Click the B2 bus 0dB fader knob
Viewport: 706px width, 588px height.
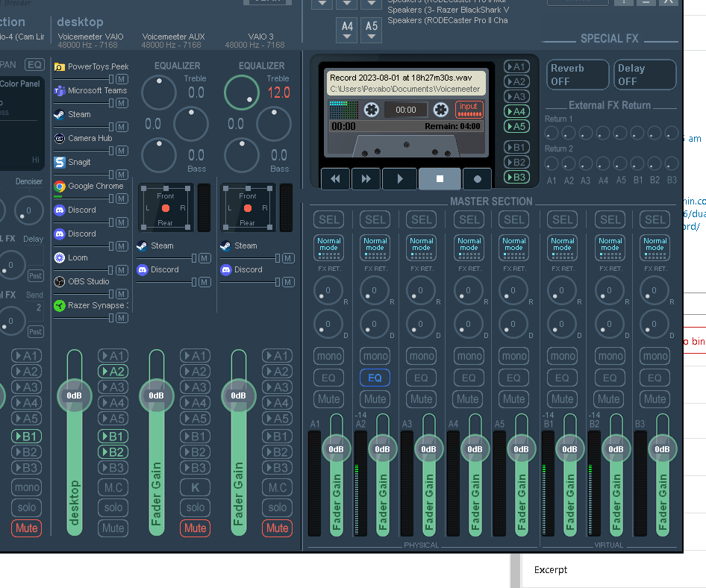point(616,449)
